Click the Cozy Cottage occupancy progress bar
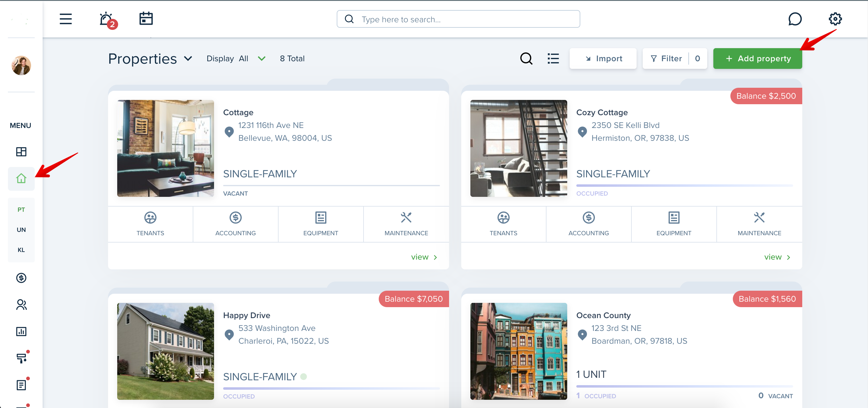 (684, 186)
